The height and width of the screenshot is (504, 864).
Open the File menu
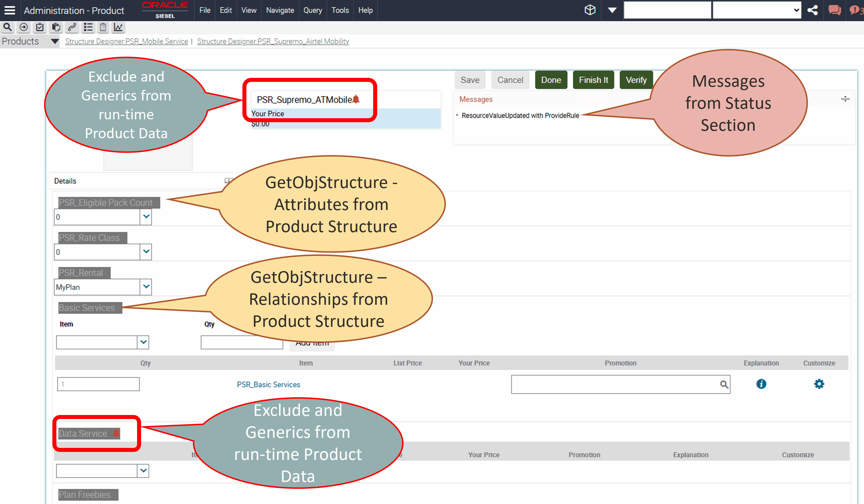pos(205,10)
